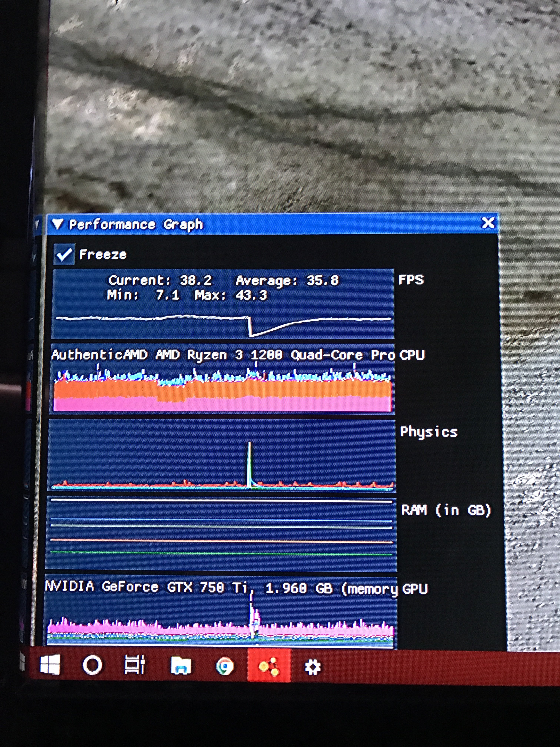Click the RAM usage graph
560x747 pixels.
(x=221, y=534)
